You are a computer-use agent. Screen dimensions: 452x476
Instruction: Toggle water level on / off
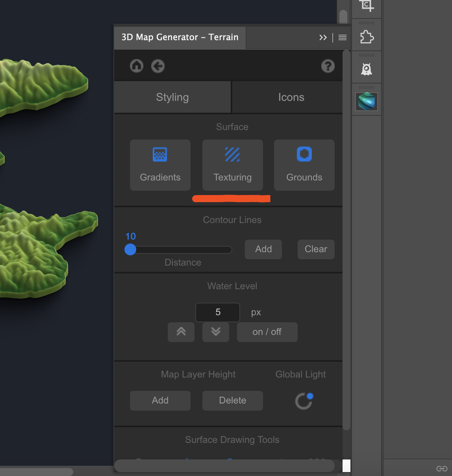click(267, 332)
